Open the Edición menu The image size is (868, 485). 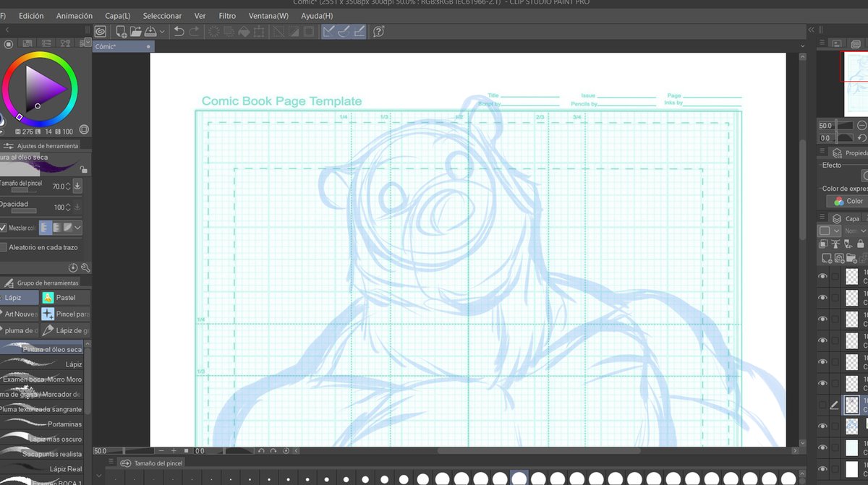(31, 15)
